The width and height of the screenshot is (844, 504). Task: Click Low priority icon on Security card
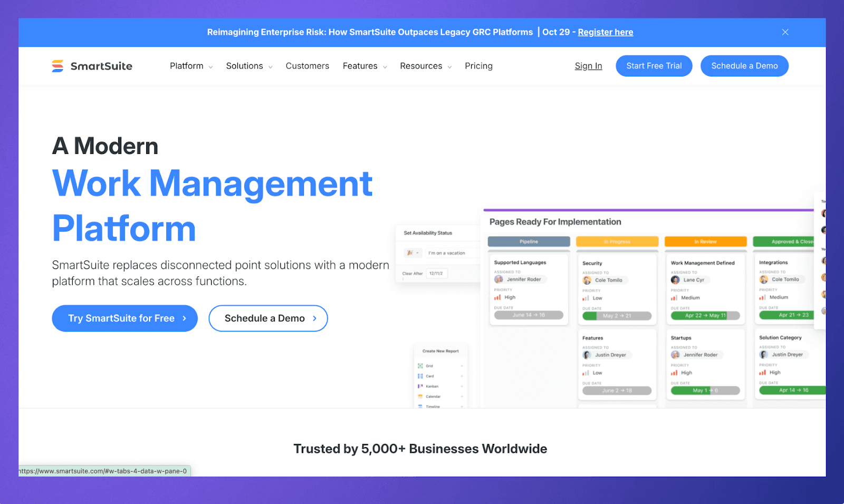586,298
